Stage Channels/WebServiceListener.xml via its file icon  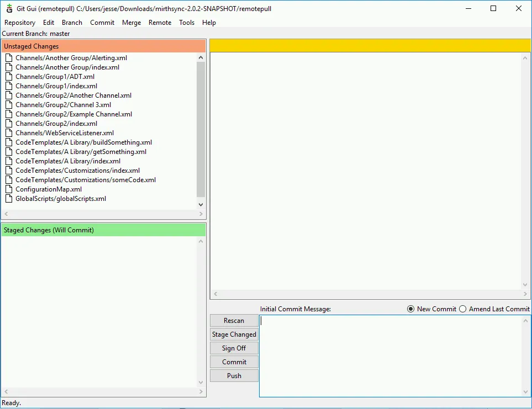[x=9, y=132]
